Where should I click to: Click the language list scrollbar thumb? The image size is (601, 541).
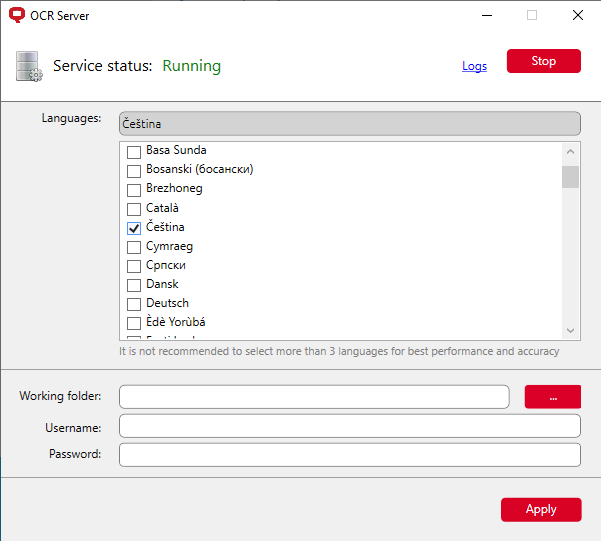pyautogui.click(x=570, y=177)
